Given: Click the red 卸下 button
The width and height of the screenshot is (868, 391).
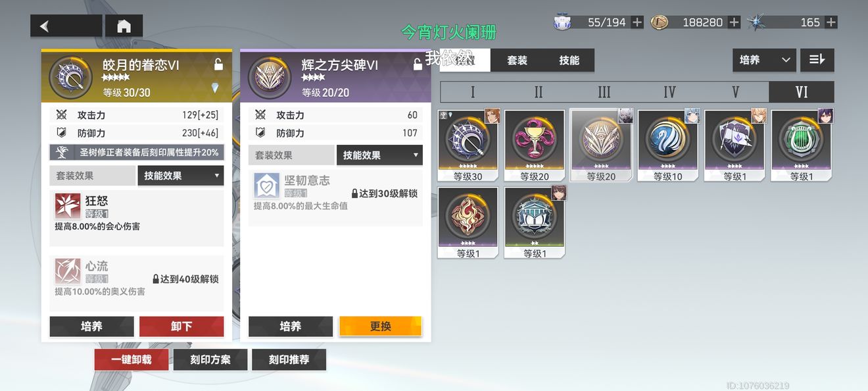Looking at the screenshot, I should click(x=181, y=326).
